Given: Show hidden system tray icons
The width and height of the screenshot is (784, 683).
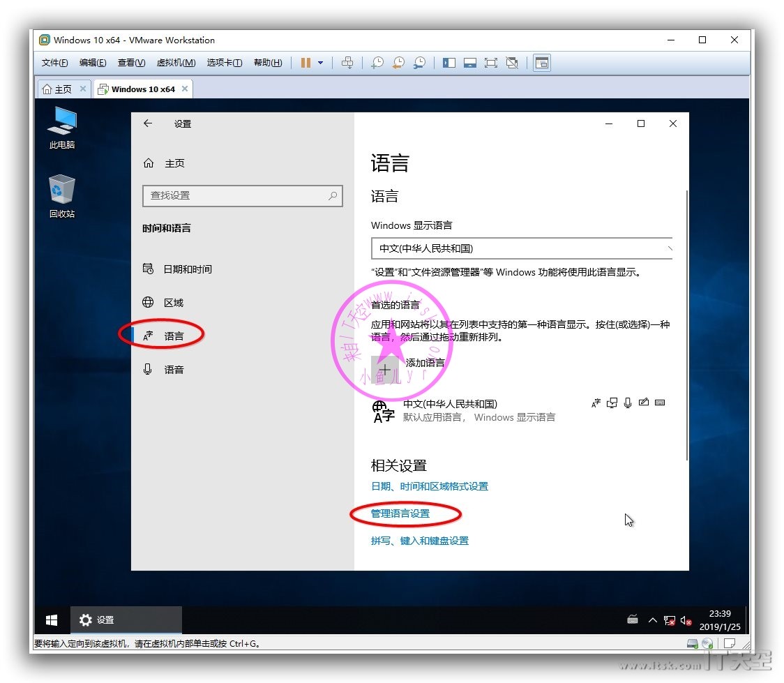Looking at the screenshot, I should [x=652, y=620].
